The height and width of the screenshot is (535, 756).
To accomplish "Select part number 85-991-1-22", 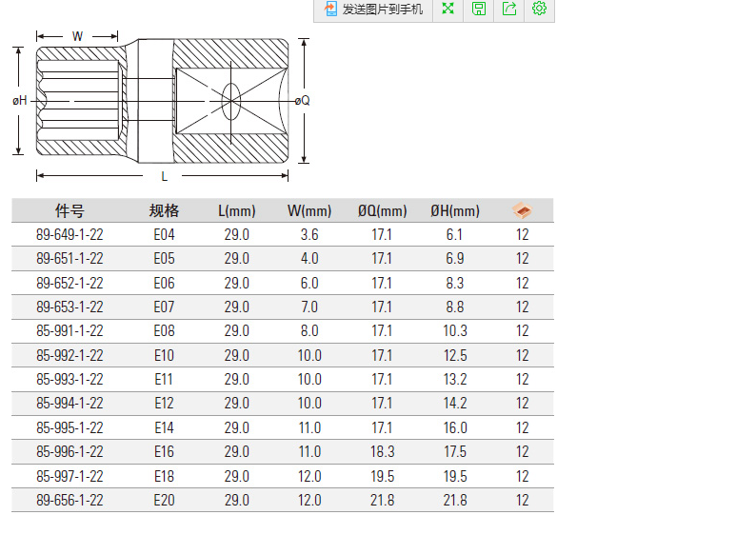I will 70,331.
